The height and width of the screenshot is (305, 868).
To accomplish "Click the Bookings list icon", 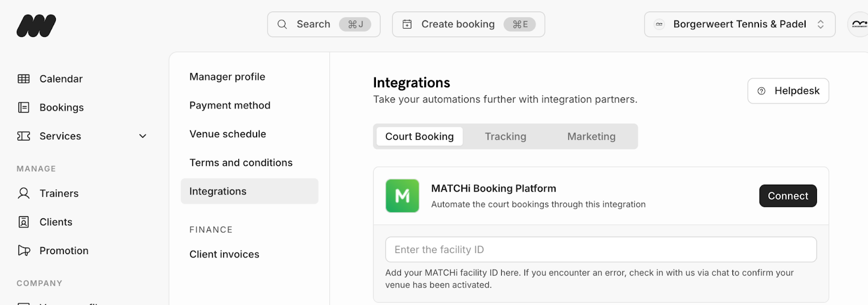I will coord(24,107).
